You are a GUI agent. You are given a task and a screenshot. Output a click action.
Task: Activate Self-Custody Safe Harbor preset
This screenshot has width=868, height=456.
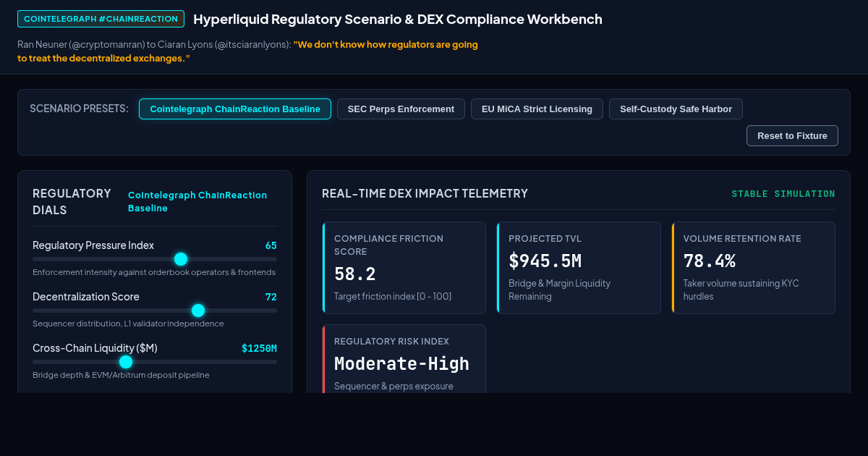pyautogui.click(x=676, y=109)
